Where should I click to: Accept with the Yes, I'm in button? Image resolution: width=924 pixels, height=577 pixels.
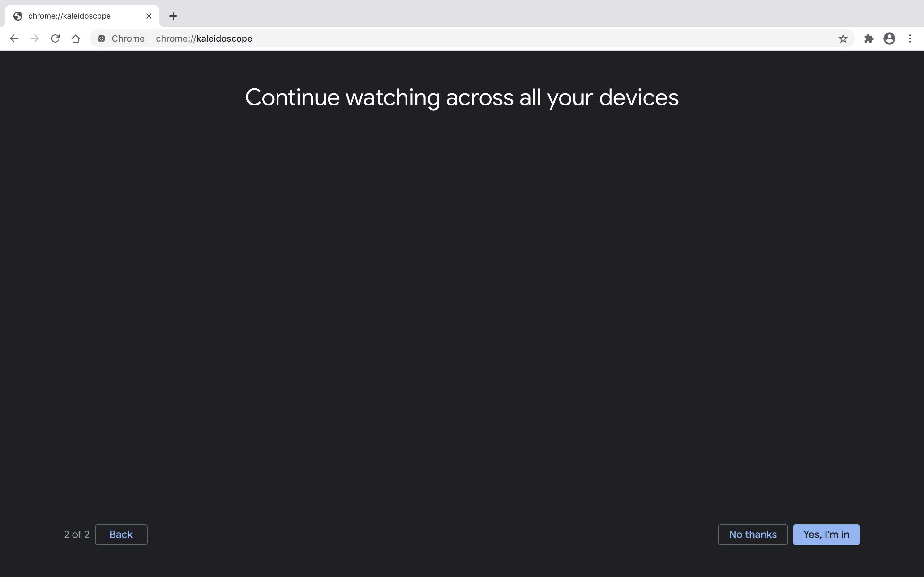[x=826, y=534]
